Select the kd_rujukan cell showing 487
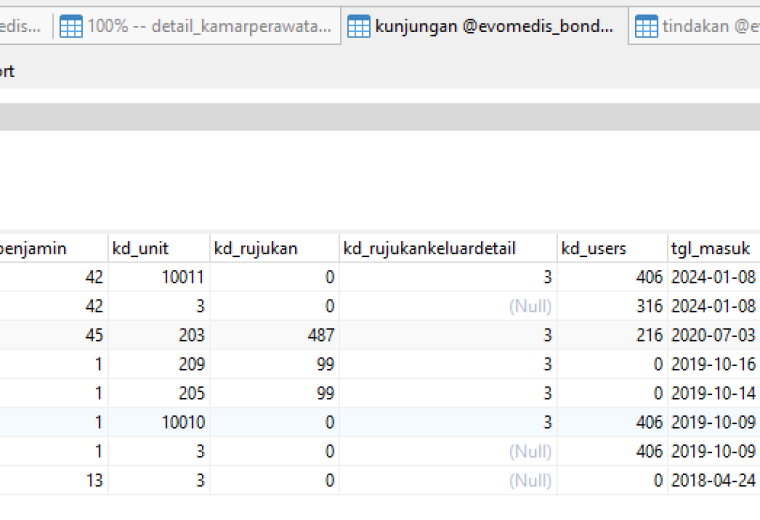Viewport: 760px width, 520px height. click(x=274, y=335)
